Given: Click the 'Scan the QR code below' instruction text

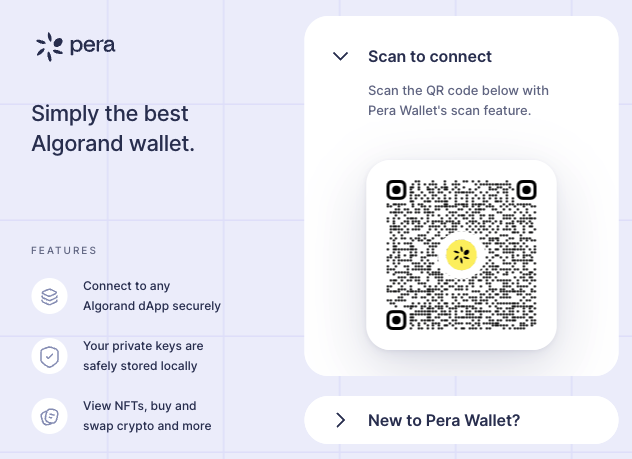Looking at the screenshot, I should pyautogui.click(x=458, y=100).
